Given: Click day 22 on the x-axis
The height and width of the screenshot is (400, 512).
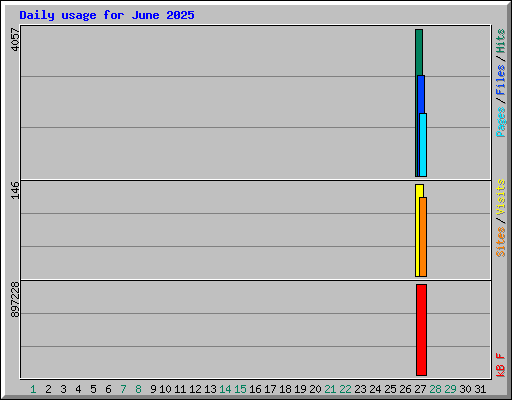Looking at the screenshot, I should click(x=345, y=389).
